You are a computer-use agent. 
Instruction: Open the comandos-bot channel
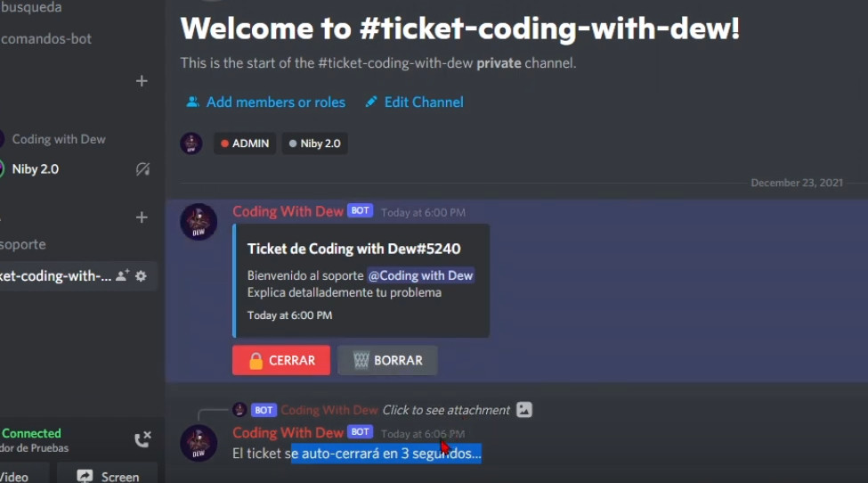[x=46, y=39]
